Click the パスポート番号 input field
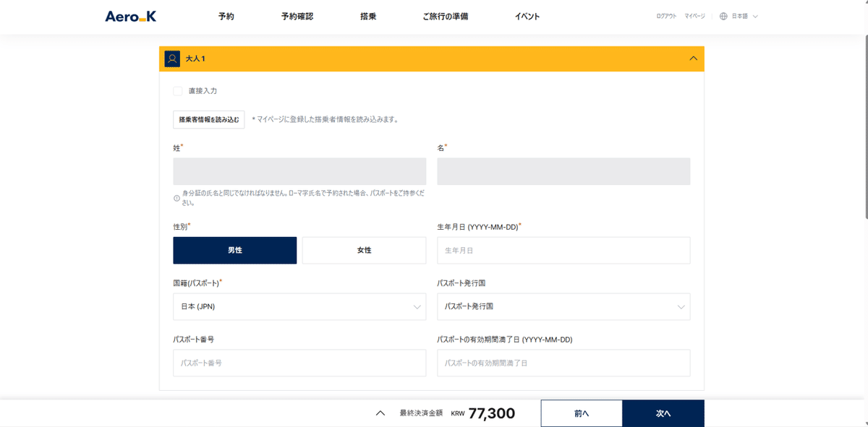Image resolution: width=868 pixels, height=427 pixels. pyautogui.click(x=299, y=363)
